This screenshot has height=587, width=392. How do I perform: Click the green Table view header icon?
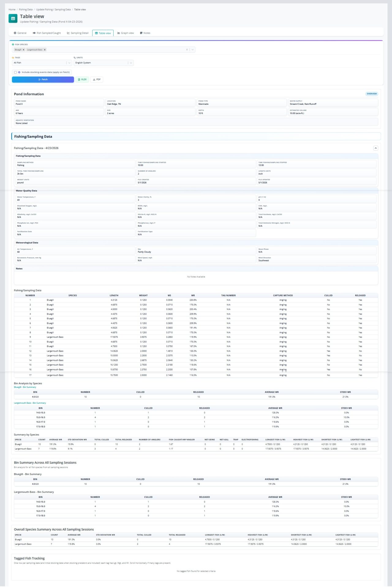pyautogui.click(x=13, y=19)
